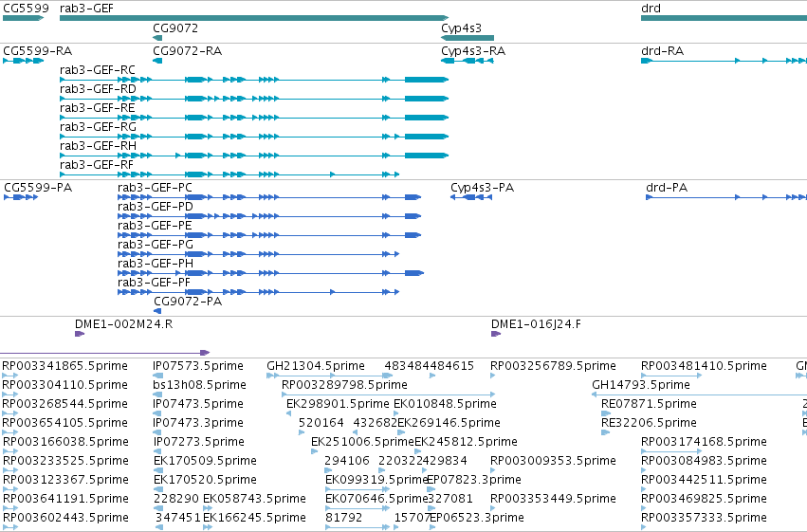Select EST RP003654105.5prime

pos(64,423)
